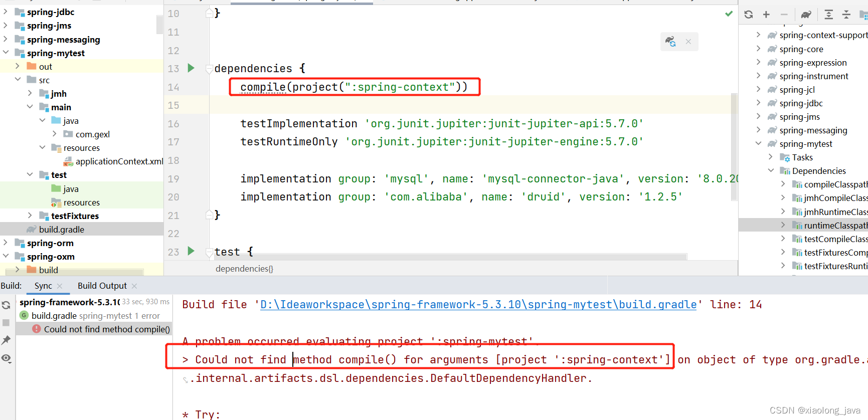The width and height of the screenshot is (868, 420).
Task: Close the floating Gradle reload popup
Action: pyautogui.click(x=688, y=42)
